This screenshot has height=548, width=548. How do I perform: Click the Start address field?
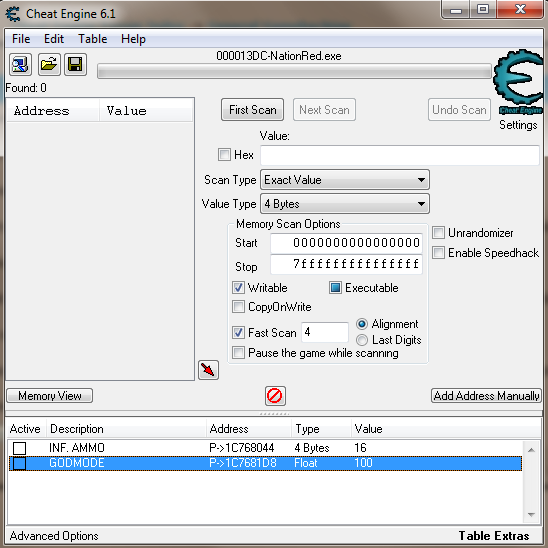click(346, 243)
